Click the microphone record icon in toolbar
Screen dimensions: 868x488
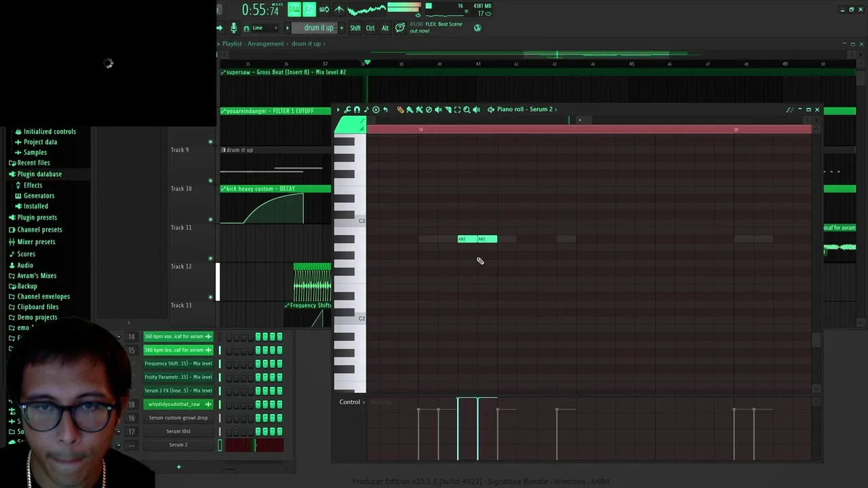233,28
